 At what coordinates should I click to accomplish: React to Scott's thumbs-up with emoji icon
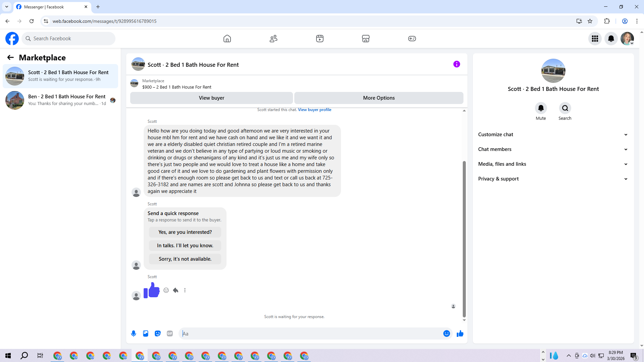pos(166,290)
